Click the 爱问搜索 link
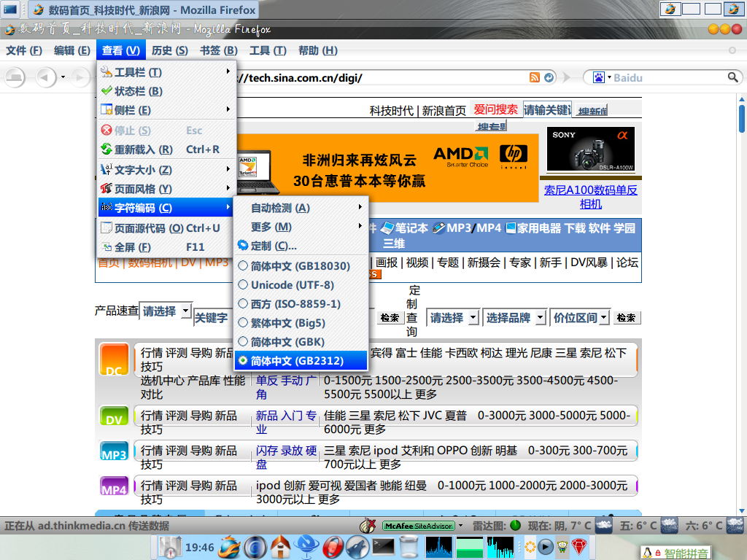The image size is (747, 560). point(495,109)
